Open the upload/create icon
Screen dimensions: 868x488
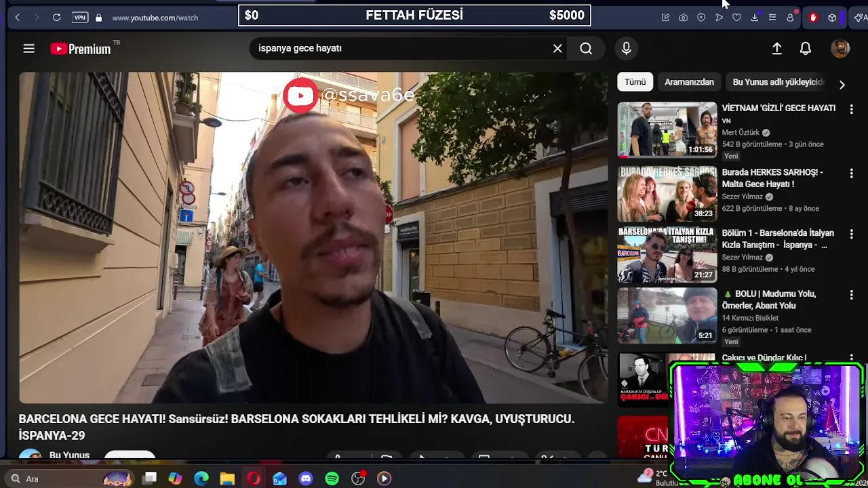777,48
